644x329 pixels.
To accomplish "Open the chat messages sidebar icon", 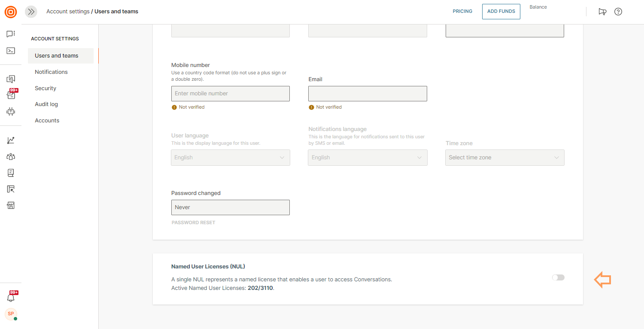I will 11,34.
